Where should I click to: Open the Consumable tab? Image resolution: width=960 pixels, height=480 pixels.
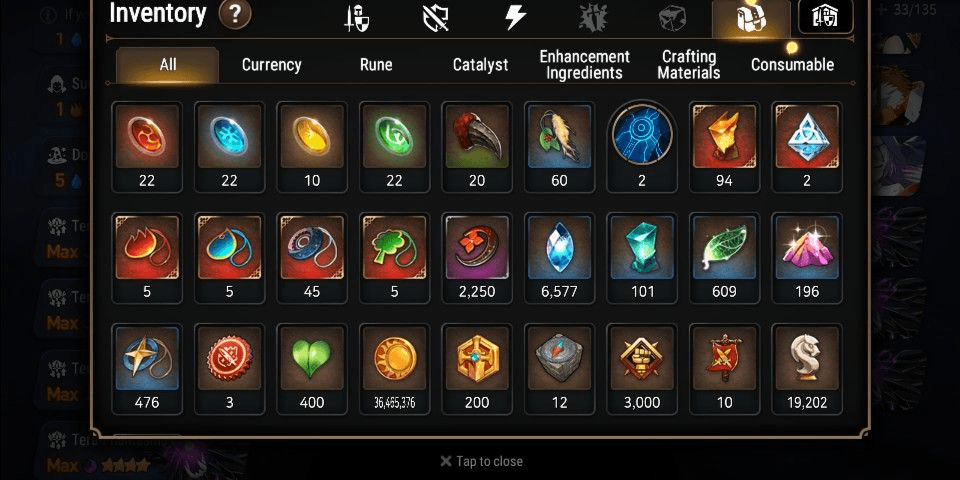coord(792,65)
